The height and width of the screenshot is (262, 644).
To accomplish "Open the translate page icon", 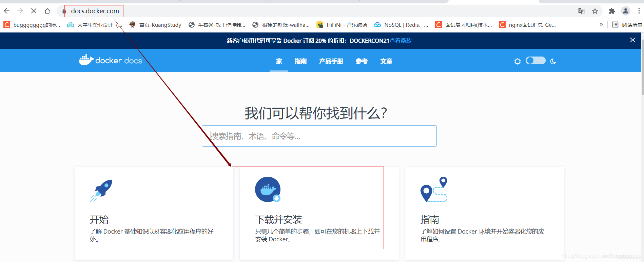I will (x=581, y=11).
